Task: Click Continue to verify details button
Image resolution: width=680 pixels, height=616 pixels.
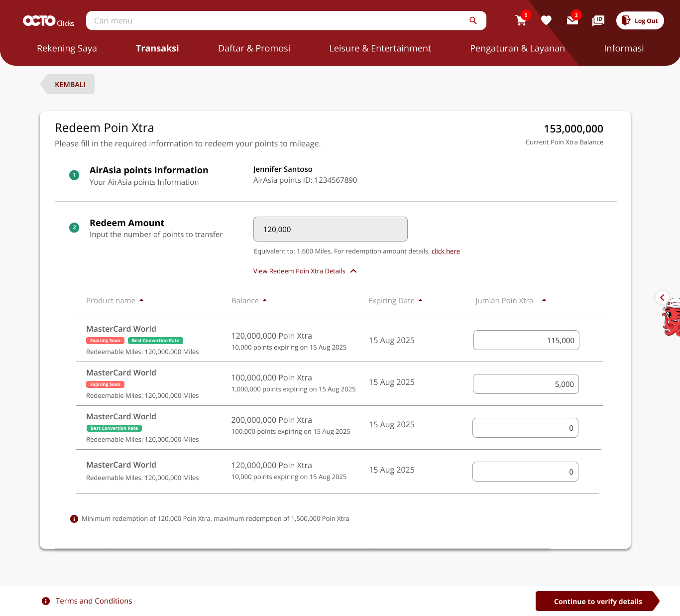Action: [597, 602]
